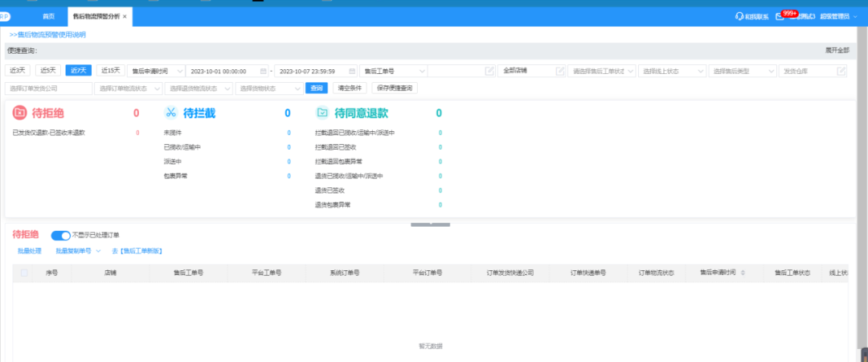The height and width of the screenshot is (362, 868).
Task: Close the 售后物流预警分析 tab
Action: 125,17
